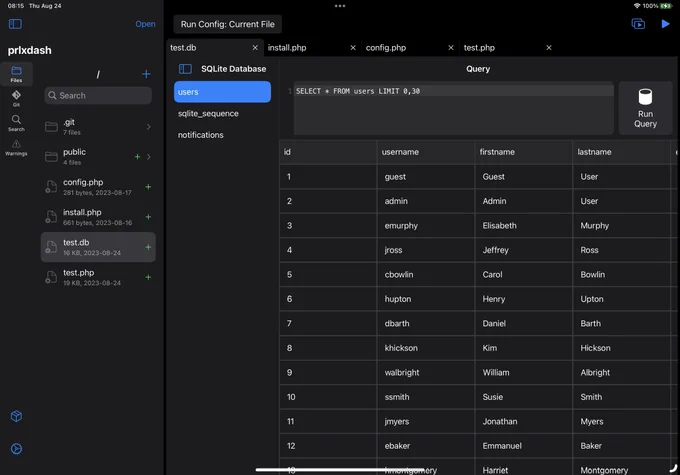This screenshot has width=680, height=475.
Task: Click the firstname cell 'Emmanuel'
Action: [524, 446]
